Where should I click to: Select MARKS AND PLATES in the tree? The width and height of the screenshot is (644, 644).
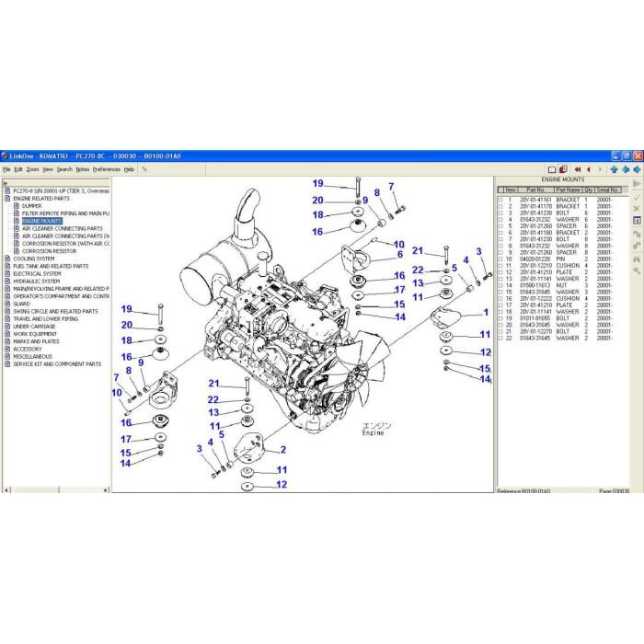click(36, 341)
